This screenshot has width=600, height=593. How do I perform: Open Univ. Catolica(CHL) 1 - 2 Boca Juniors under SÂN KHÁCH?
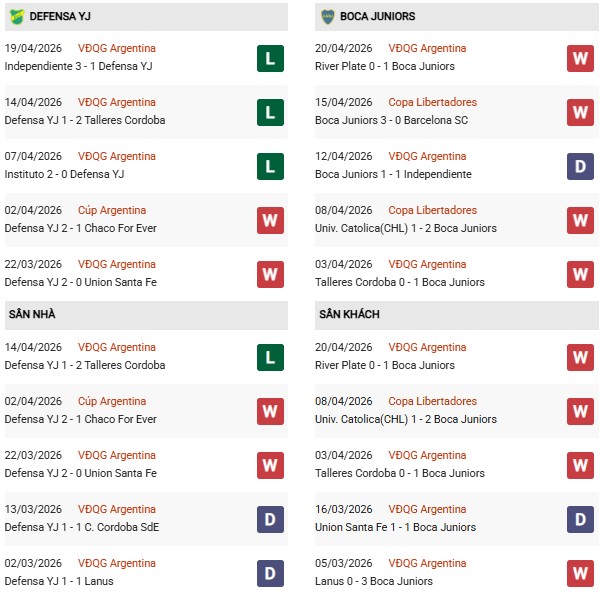(405, 419)
